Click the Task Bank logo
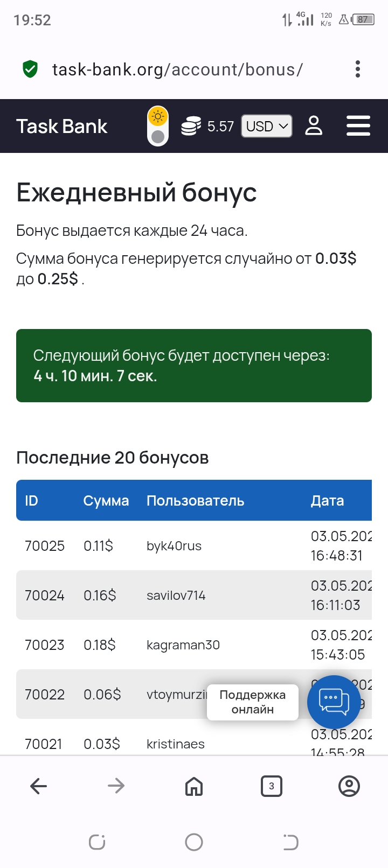Screen dimensions: 388x868 click(x=62, y=127)
